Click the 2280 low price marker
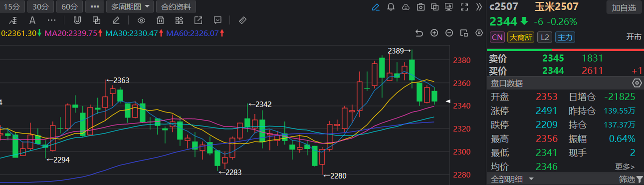The image size is (644, 185). [334, 175]
